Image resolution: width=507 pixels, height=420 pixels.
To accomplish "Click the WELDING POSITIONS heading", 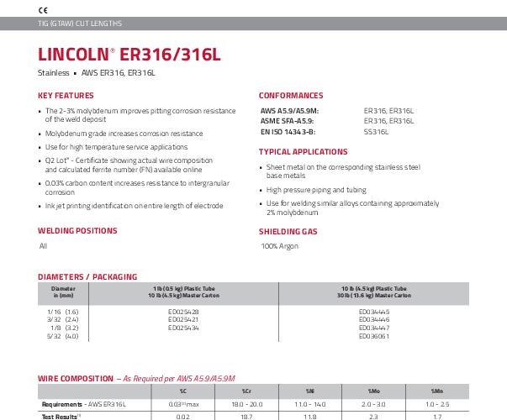I will (77, 230).
